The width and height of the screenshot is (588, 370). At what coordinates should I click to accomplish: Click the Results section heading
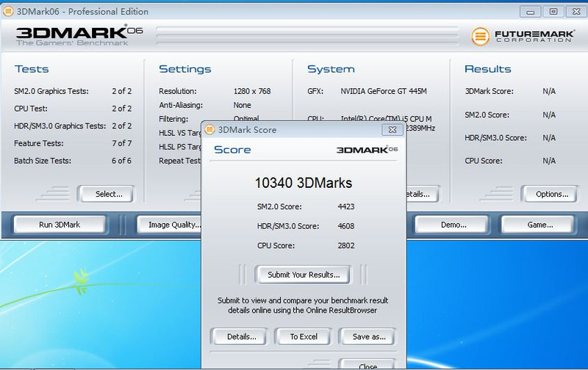click(487, 69)
